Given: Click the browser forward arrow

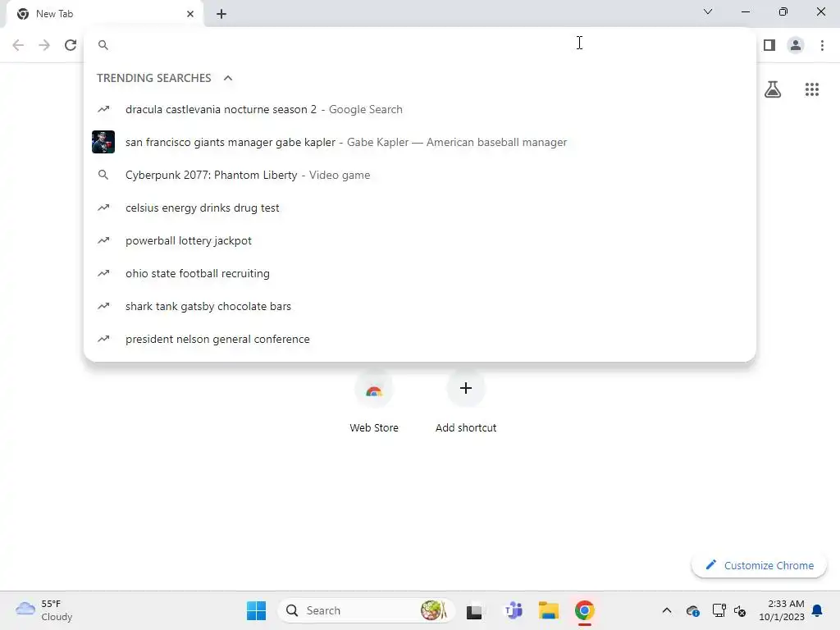Looking at the screenshot, I should point(44,45).
